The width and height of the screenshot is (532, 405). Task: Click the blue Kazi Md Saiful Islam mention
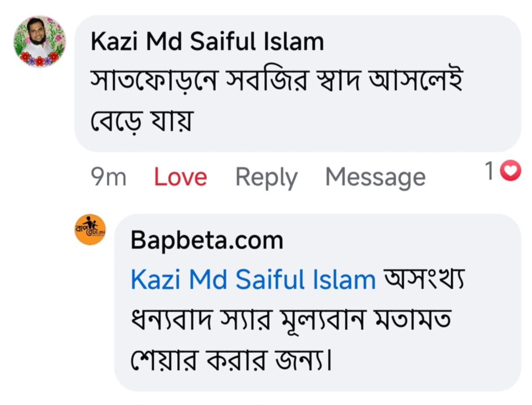coord(253,280)
